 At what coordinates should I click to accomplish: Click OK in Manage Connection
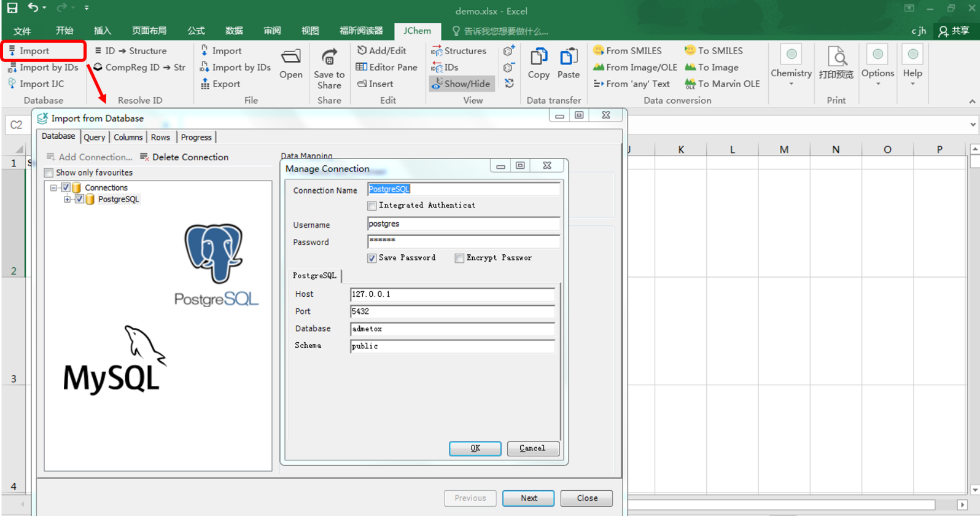point(475,448)
